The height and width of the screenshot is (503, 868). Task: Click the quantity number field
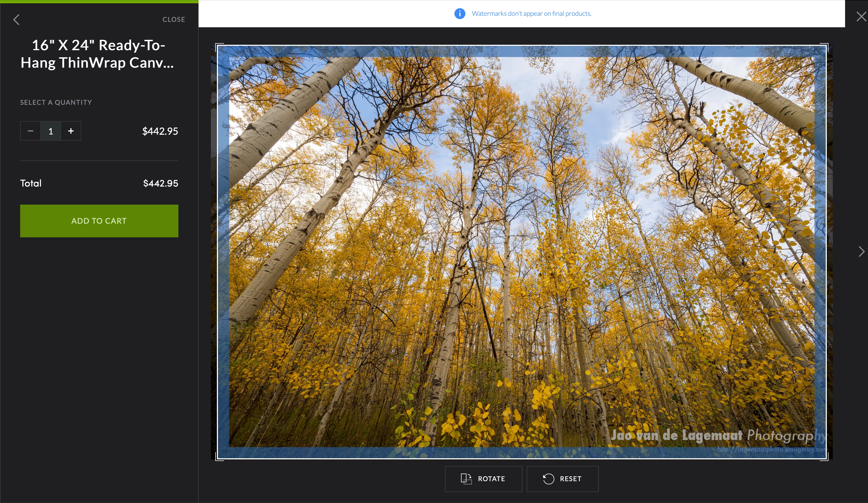(51, 131)
